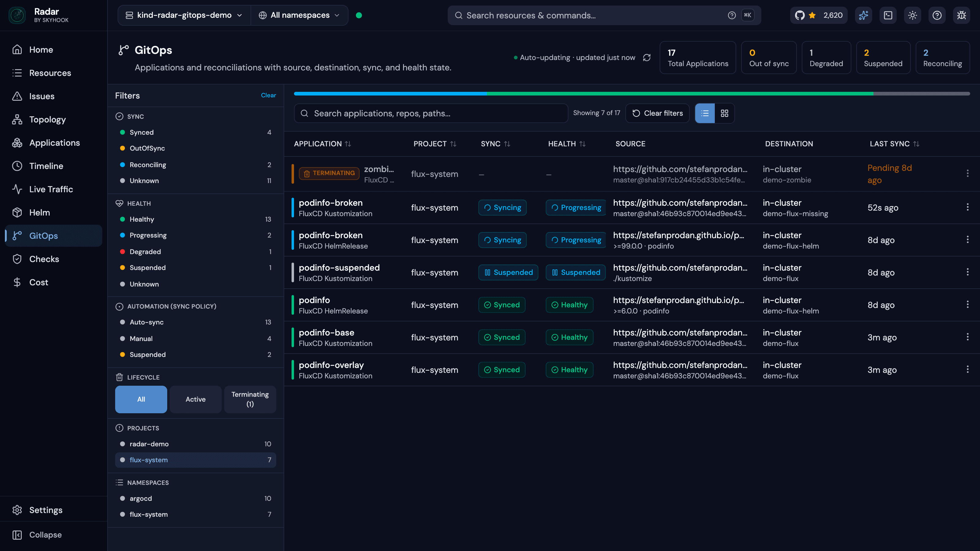The image size is (980, 551).
Task: Click the green synced segment of status bar
Action: click(680, 94)
